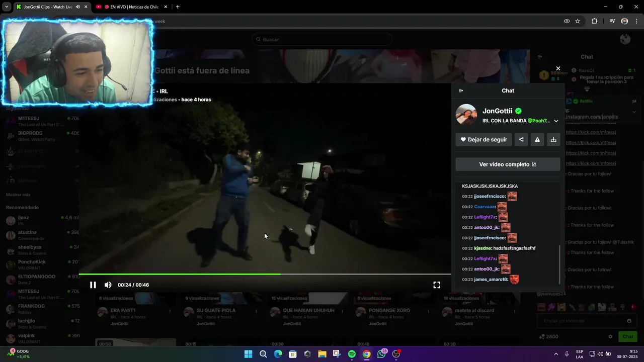
Task: Open the Chrome profile avatar
Action: point(624,21)
